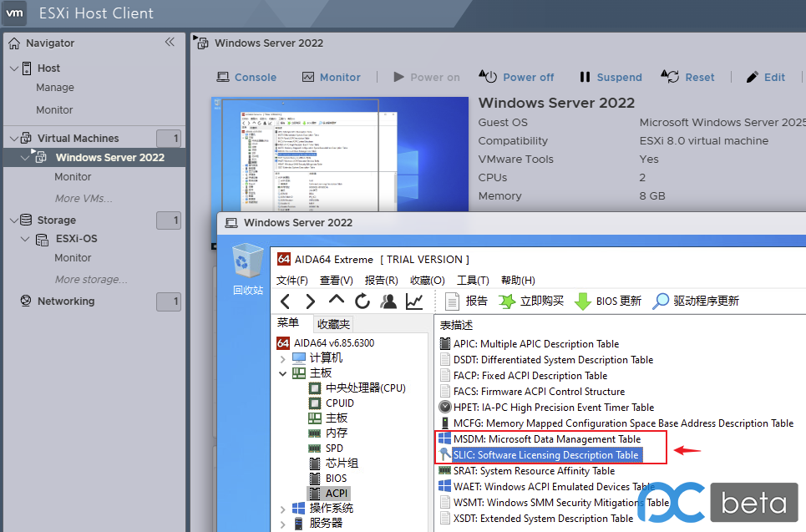Screen dimensions: 806x532
Task: Go back with AIDA64 back arrow
Action: tap(286, 301)
